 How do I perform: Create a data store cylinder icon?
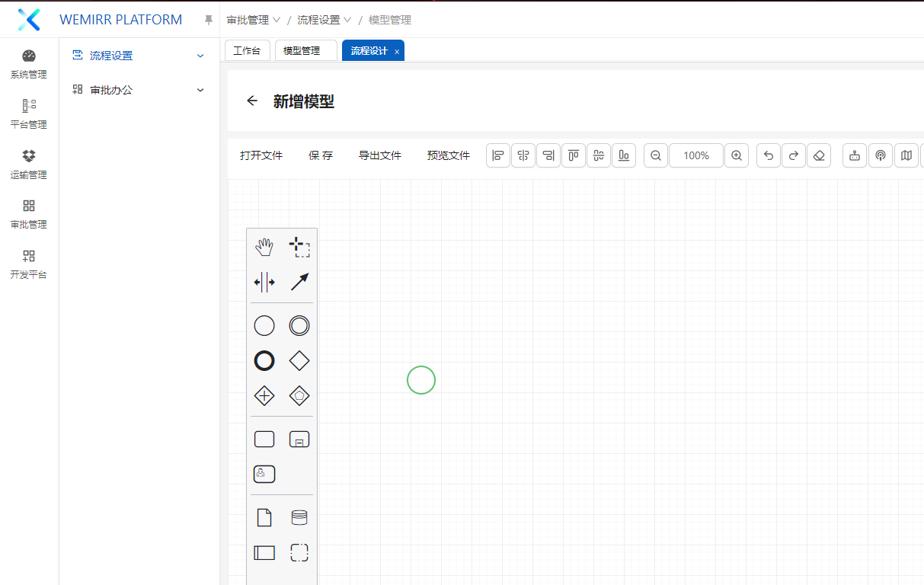click(x=299, y=518)
